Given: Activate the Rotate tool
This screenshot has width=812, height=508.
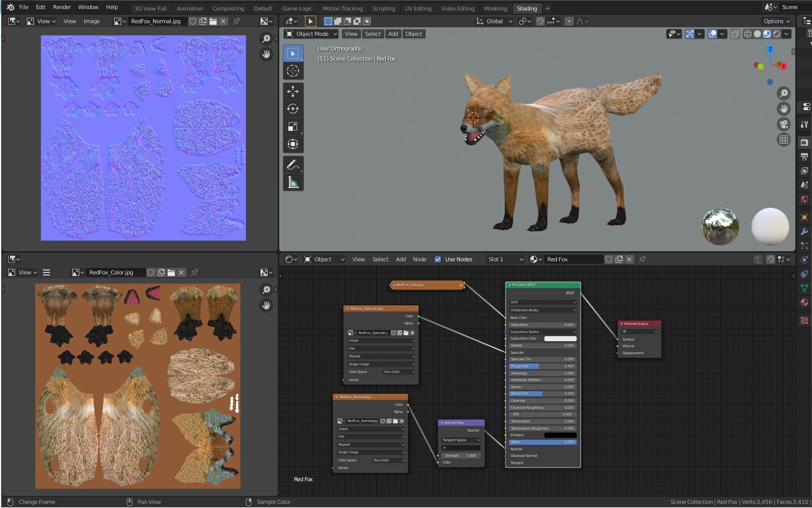Looking at the screenshot, I should click(293, 108).
